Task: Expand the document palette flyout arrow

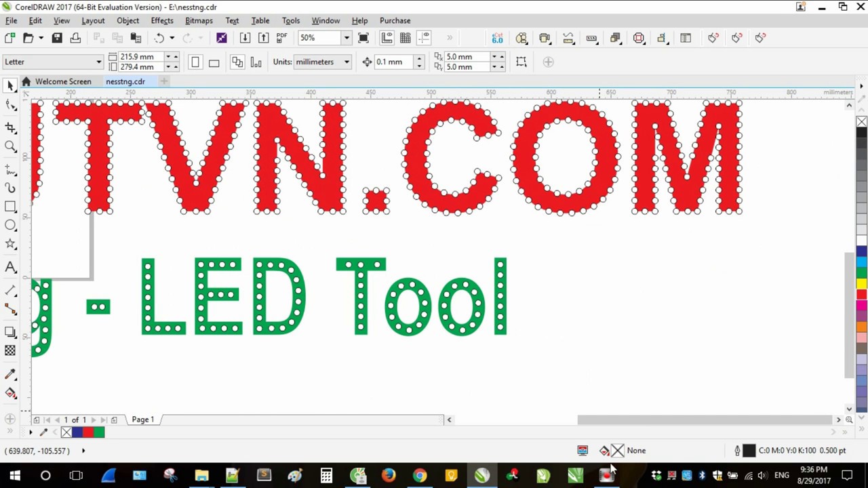Action: (30, 432)
